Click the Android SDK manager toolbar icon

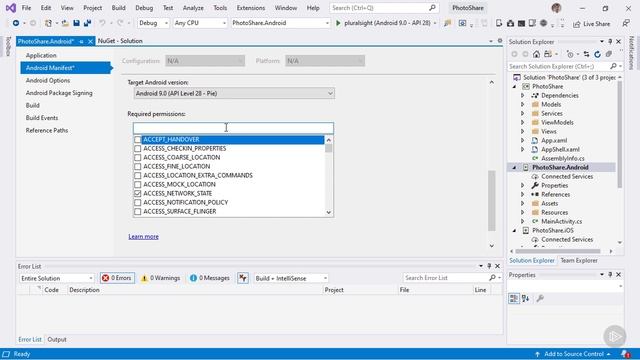pyautogui.click(x=510, y=23)
